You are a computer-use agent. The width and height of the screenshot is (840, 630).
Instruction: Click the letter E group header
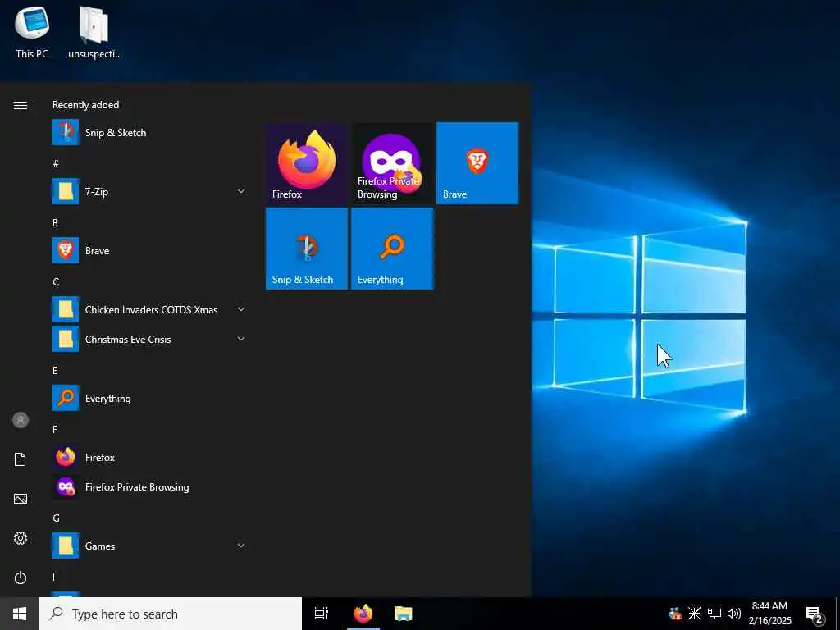55,371
